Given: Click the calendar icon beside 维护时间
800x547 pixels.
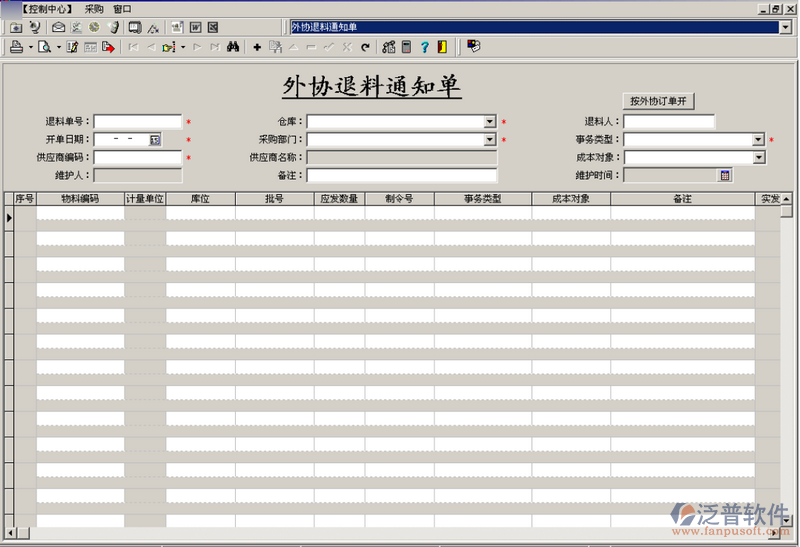Looking at the screenshot, I should coord(725,176).
